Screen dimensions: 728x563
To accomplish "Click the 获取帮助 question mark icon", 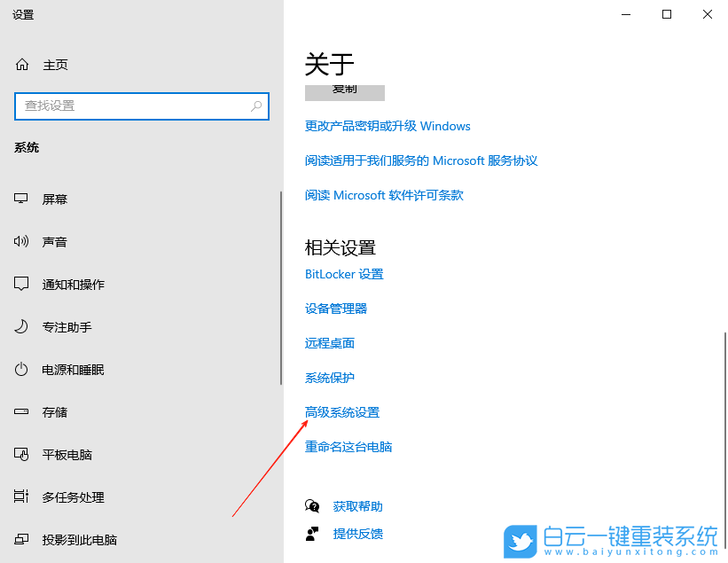I will 312,505.
